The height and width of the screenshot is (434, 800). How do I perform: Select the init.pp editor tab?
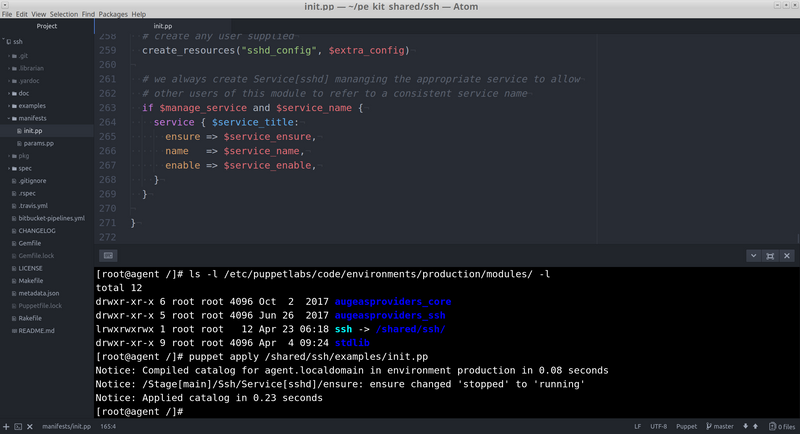pyautogui.click(x=163, y=26)
